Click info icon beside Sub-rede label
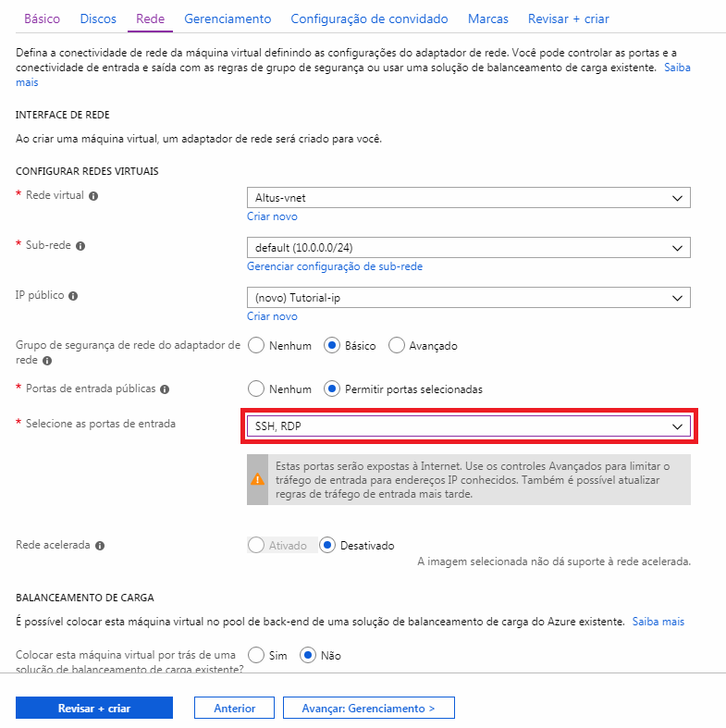The width and height of the screenshot is (726, 728). [80, 246]
